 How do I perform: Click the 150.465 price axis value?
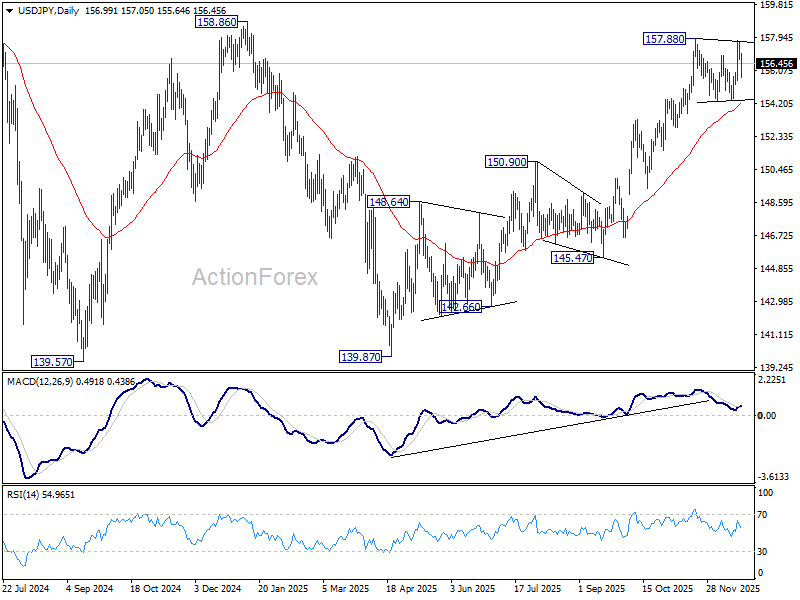point(776,170)
